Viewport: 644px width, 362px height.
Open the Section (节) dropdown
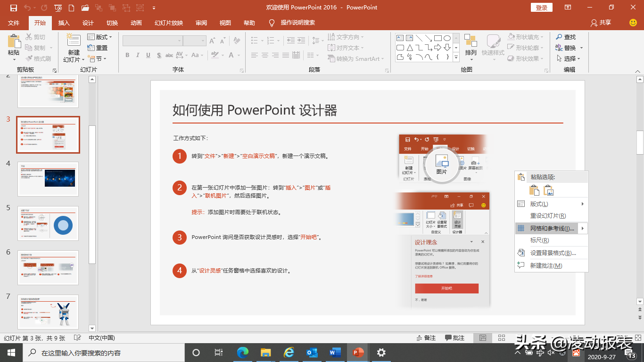[97, 58]
